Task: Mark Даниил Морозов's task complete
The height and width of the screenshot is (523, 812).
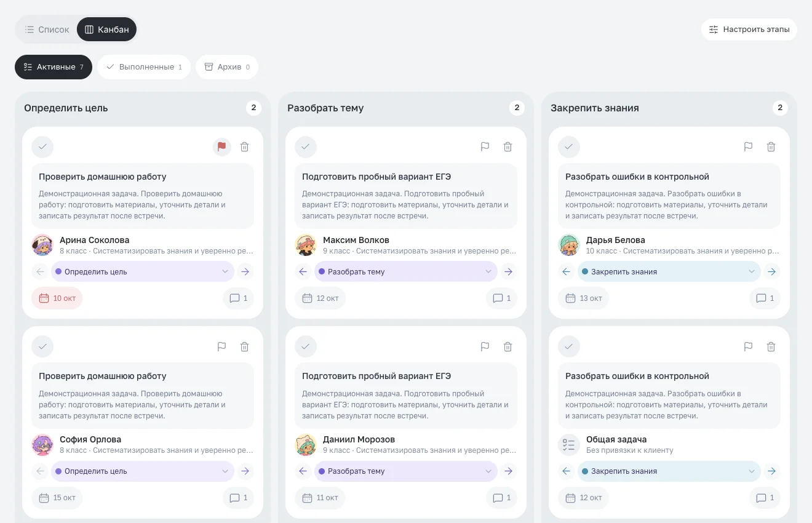Action: pos(306,346)
